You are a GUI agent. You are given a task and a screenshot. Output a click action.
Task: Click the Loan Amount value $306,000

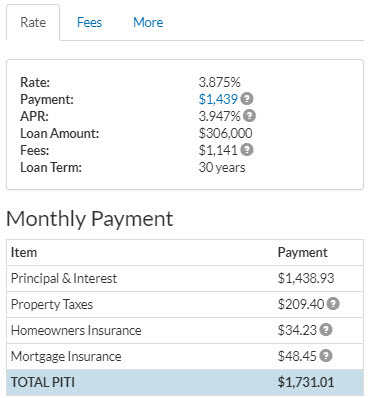(225, 133)
